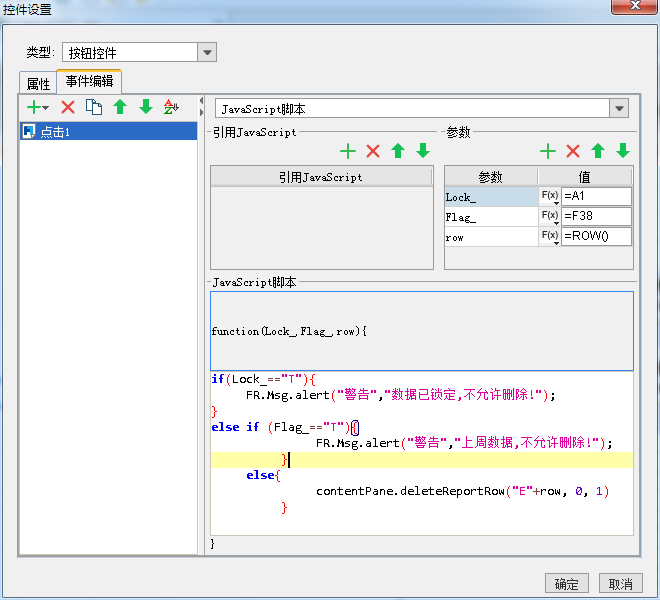Add a referenced JavaScript file
This screenshot has height=600, width=660.
348,151
